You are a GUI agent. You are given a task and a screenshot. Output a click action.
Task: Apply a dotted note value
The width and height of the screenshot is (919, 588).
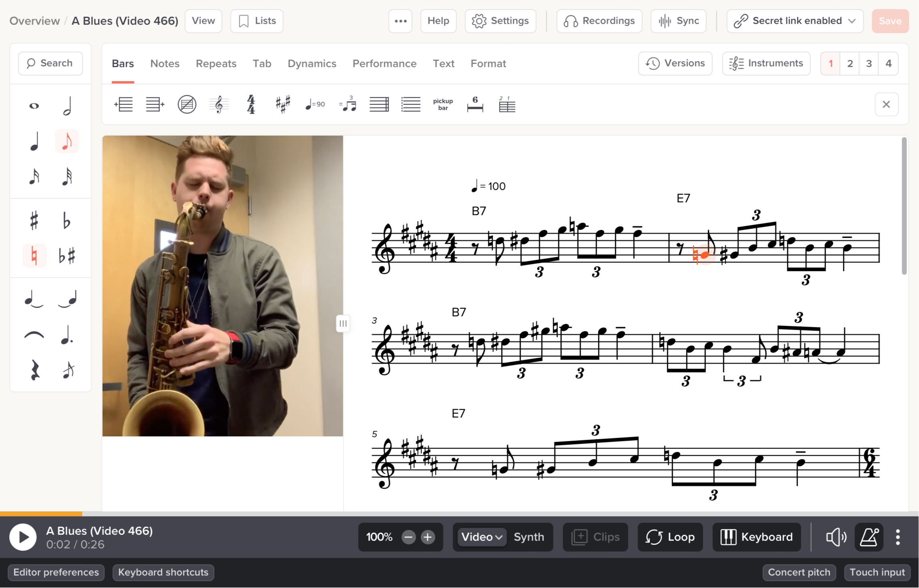coord(67,336)
